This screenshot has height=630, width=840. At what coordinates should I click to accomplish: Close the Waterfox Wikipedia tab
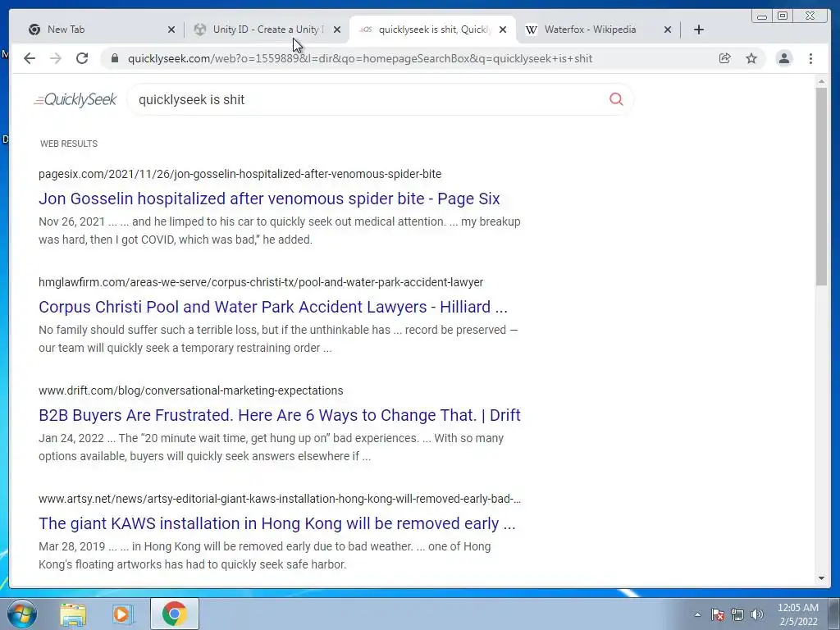668,30
